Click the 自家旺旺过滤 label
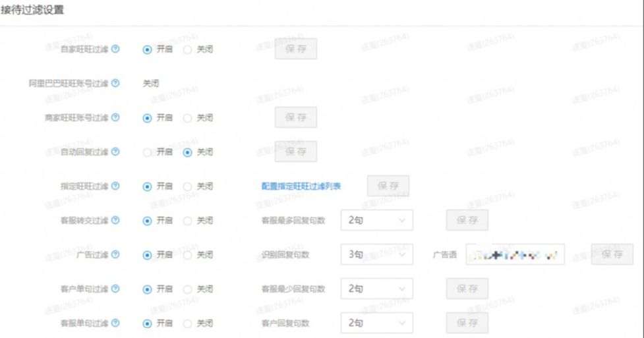 [84, 49]
